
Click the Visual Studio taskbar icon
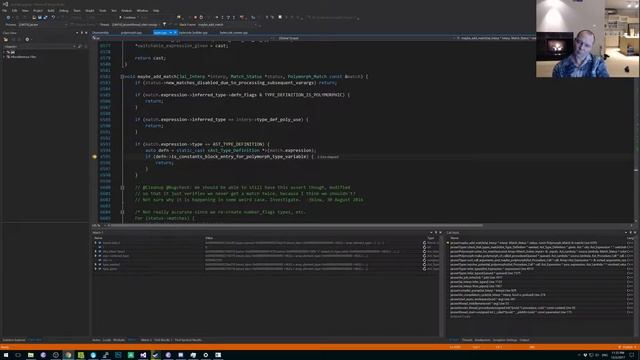143,355
